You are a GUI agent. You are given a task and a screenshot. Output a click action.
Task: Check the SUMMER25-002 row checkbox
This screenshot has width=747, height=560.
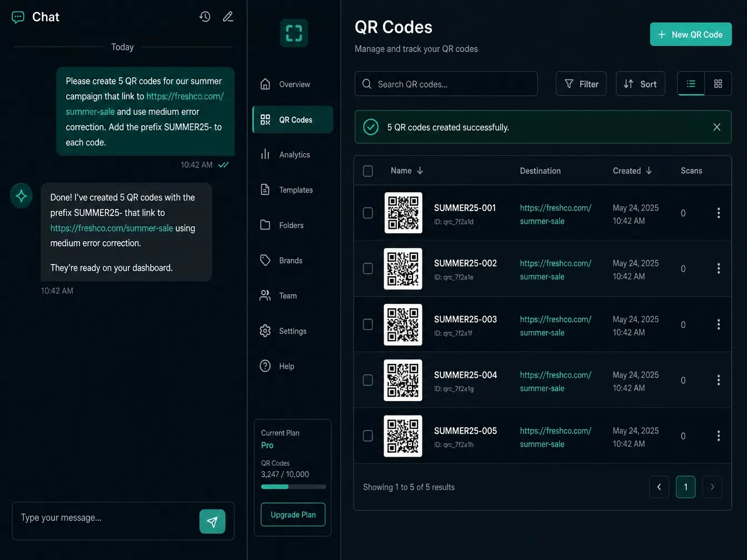368,268
